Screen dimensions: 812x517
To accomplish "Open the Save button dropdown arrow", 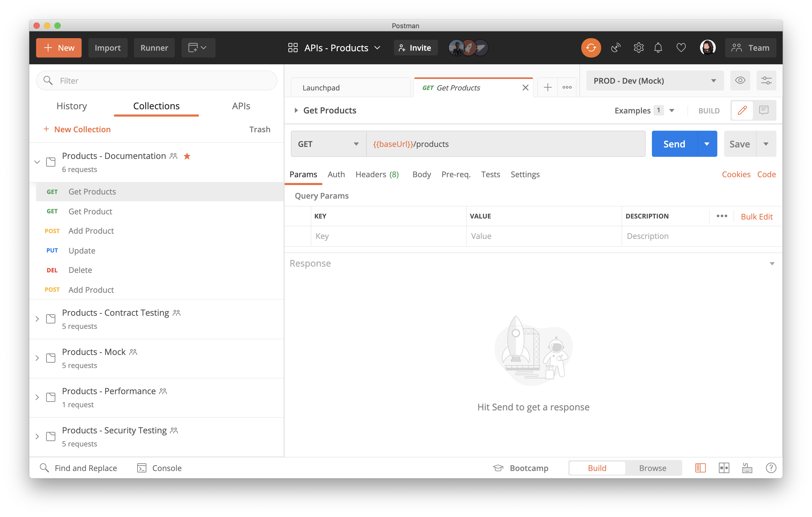I will pyautogui.click(x=766, y=144).
